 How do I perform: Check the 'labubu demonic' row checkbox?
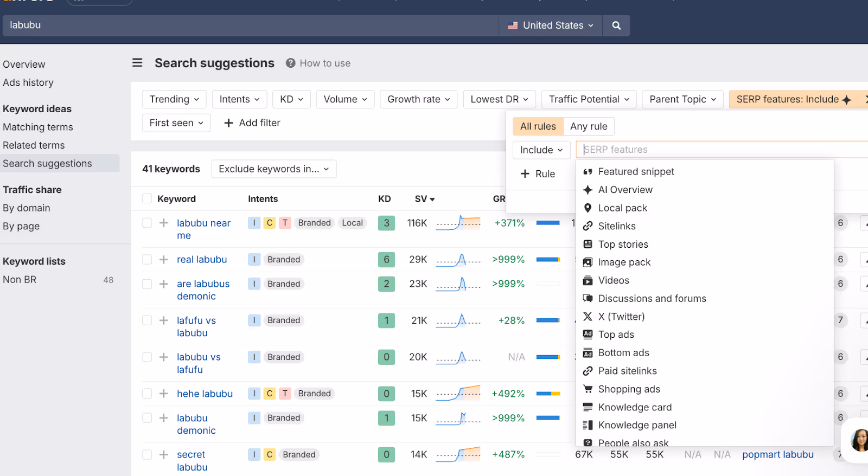click(147, 418)
